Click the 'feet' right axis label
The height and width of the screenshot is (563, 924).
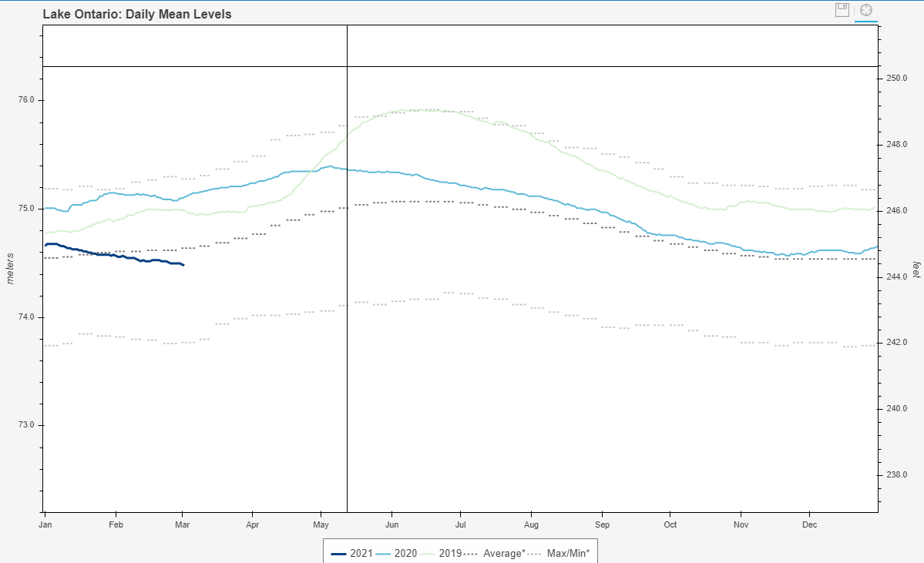point(916,270)
